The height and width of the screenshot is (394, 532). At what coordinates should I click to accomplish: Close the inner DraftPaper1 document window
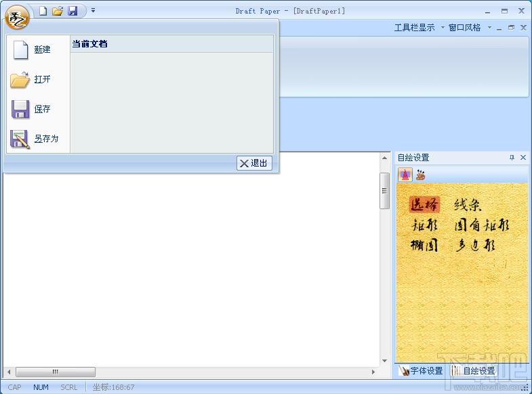[x=523, y=28]
